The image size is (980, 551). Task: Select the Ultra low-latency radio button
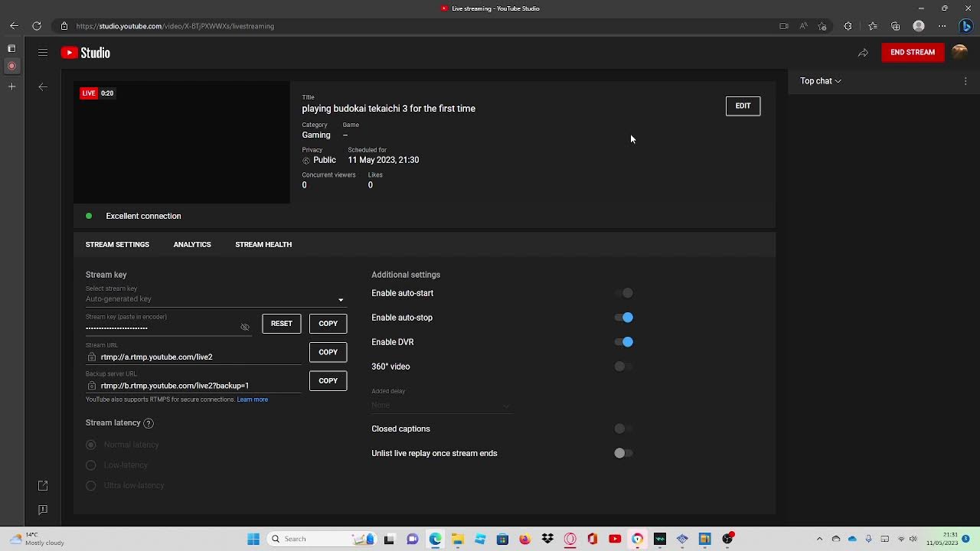(91, 485)
